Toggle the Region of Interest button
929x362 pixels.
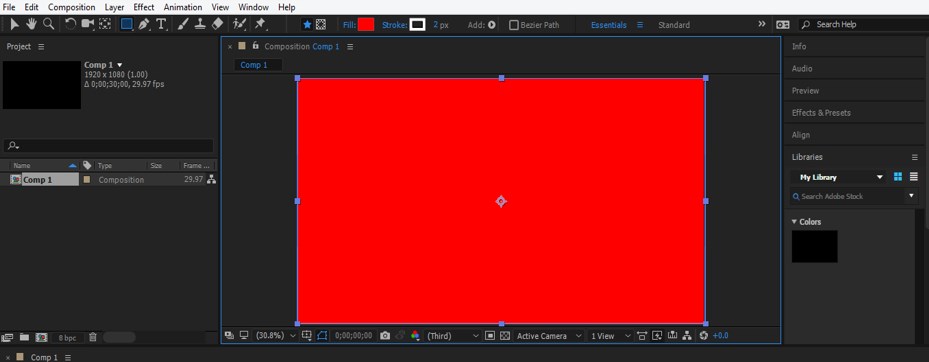(x=489, y=336)
